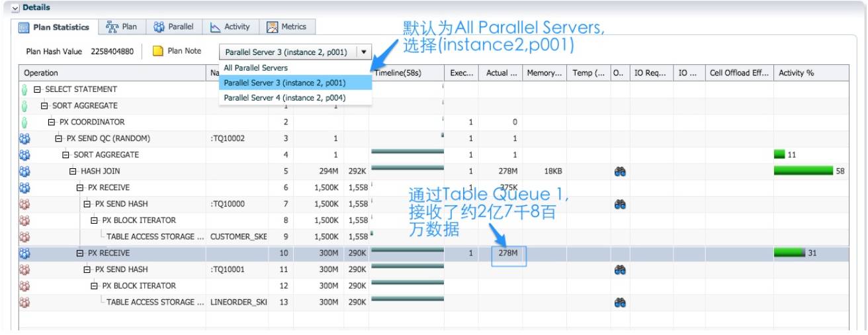Click the Temp (... column header

pyautogui.click(x=587, y=73)
